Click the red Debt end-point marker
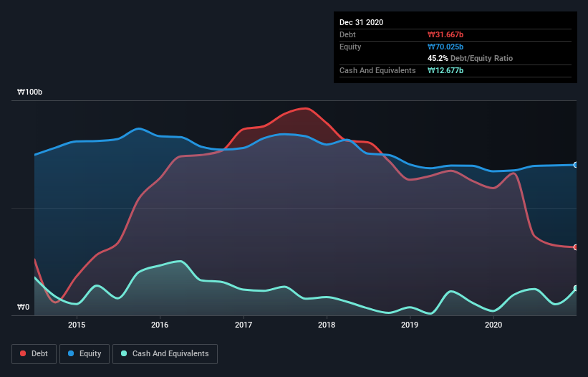This screenshot has width=588, height=377. click(576, 247)
